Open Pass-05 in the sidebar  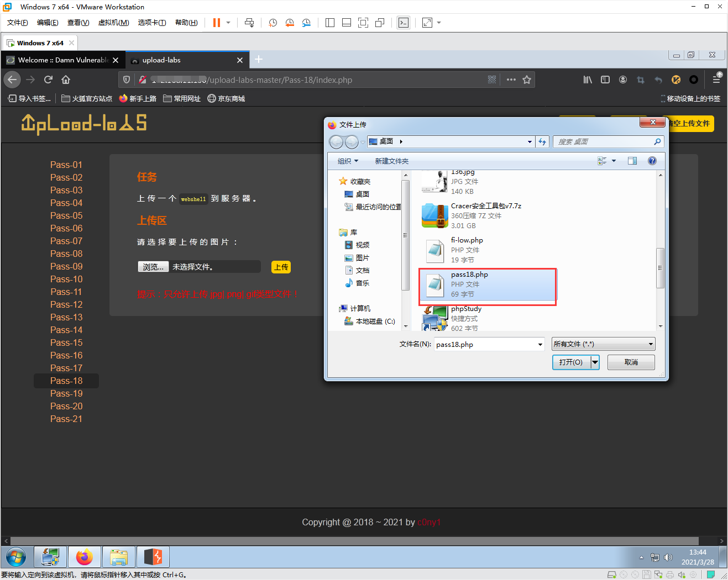[x=66, y=215]
